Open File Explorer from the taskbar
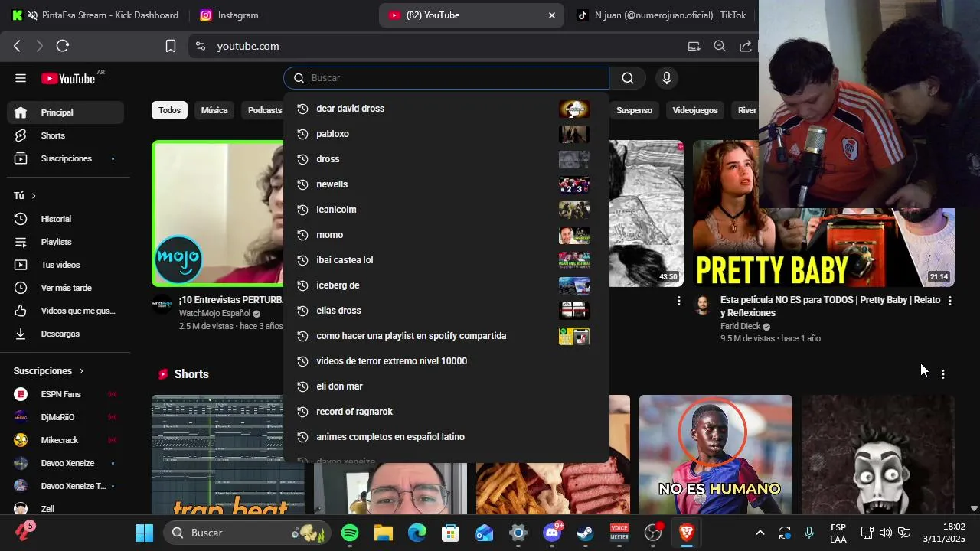 click(384, 533)
